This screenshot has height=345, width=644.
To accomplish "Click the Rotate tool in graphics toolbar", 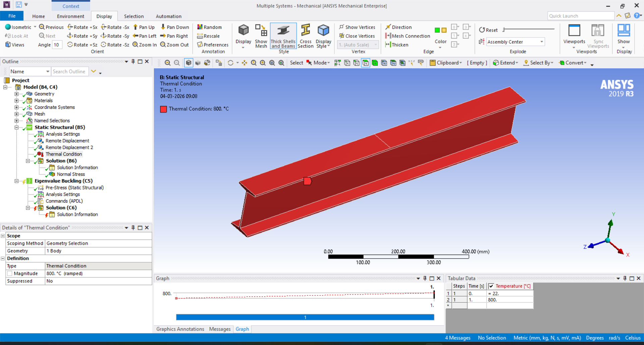I will [x=230, y=63].
